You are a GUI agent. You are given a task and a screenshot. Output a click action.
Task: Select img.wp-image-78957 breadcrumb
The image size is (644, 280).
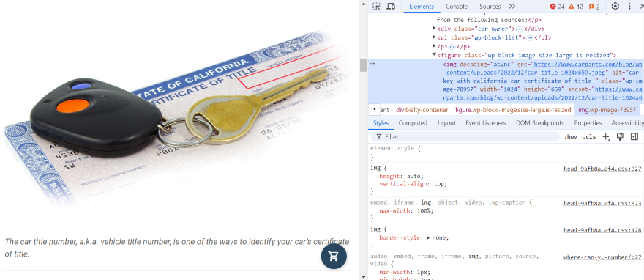(x=607, y=110)
